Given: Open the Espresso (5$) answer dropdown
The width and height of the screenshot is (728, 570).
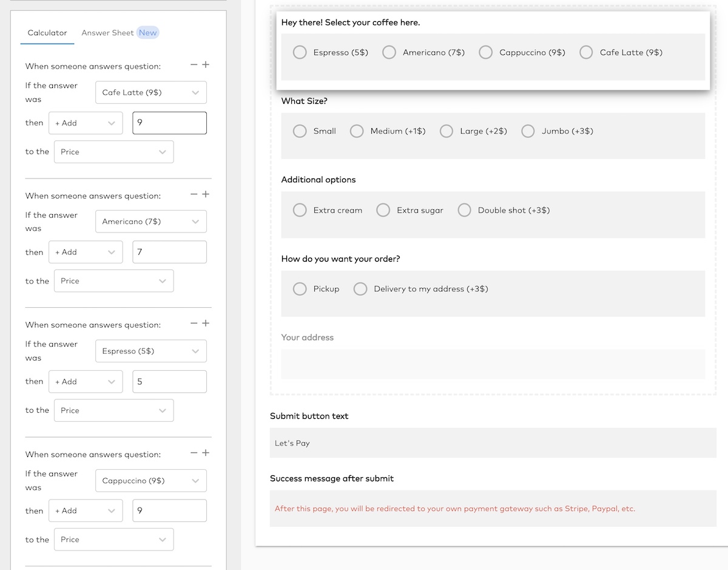Looking at the screenshot, I should click(151, 351).
